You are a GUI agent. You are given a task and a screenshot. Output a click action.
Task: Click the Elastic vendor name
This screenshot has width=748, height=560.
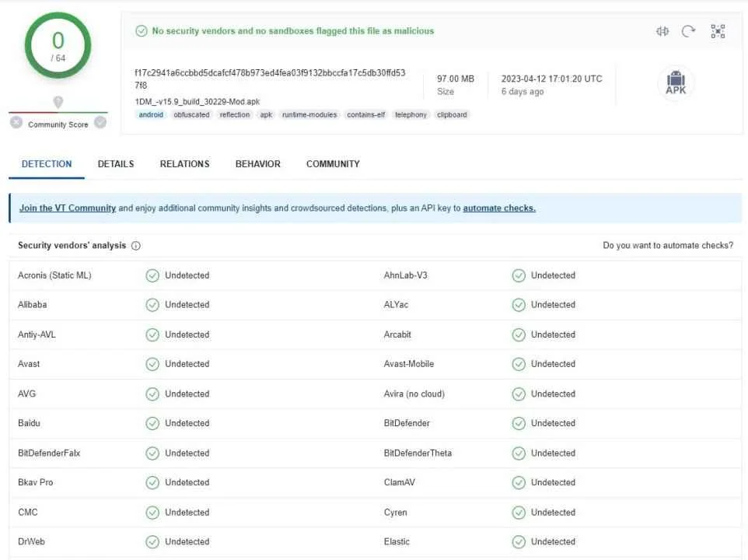[397, 542]
